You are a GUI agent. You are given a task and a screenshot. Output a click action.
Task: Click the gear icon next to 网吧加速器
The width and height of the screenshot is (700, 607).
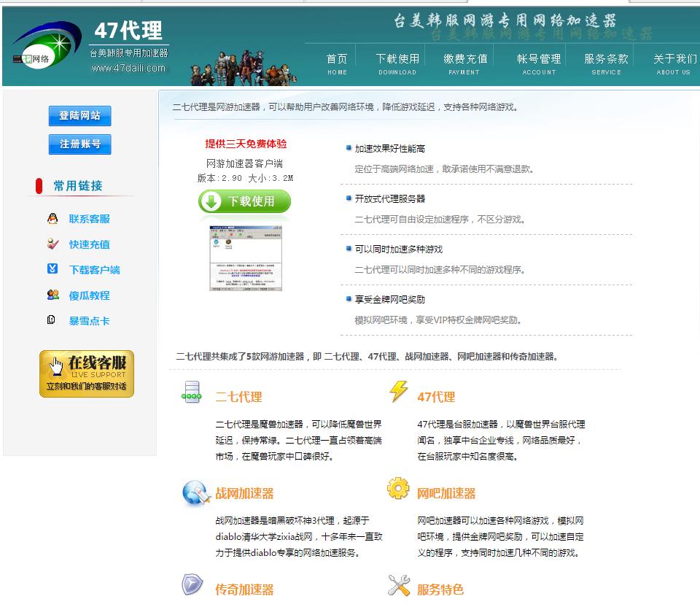[x=398, y=488]
